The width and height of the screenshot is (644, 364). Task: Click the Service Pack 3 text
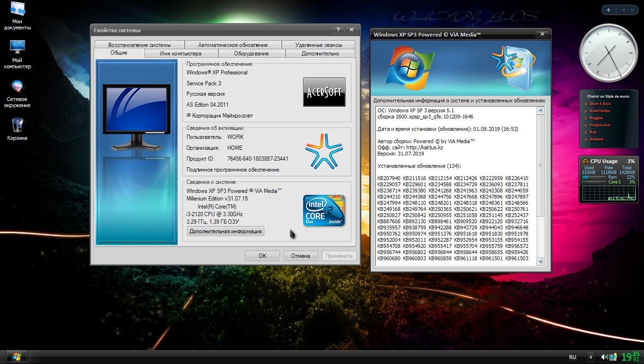pos(204,83)
